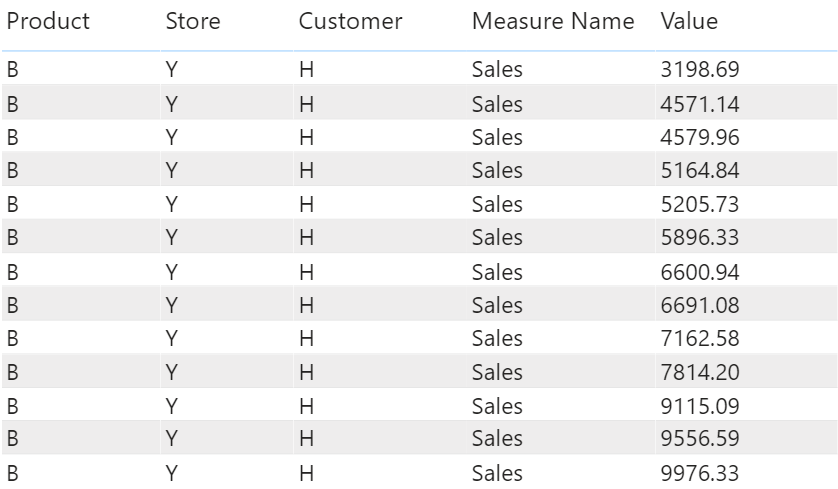Screen dimensions: 838x489
Task: Click the Measure Name column header
Action: point(553,21)
